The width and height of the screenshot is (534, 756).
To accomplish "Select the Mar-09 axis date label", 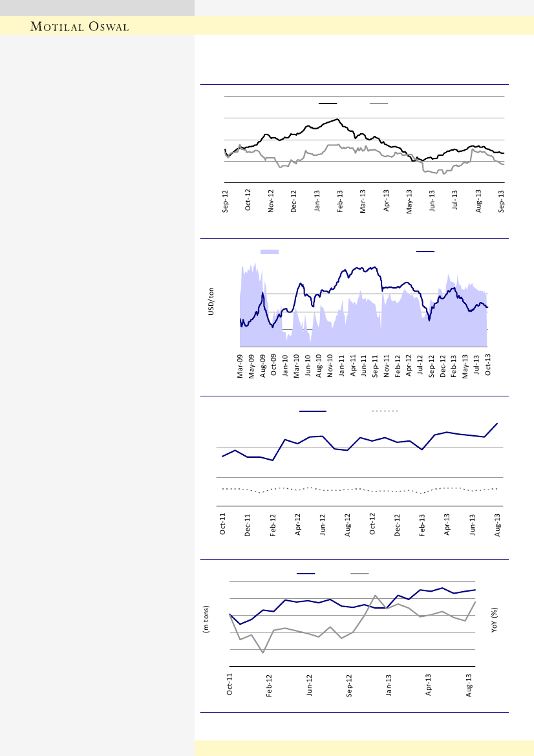I will pyautogui.click(x=240, y=366).
